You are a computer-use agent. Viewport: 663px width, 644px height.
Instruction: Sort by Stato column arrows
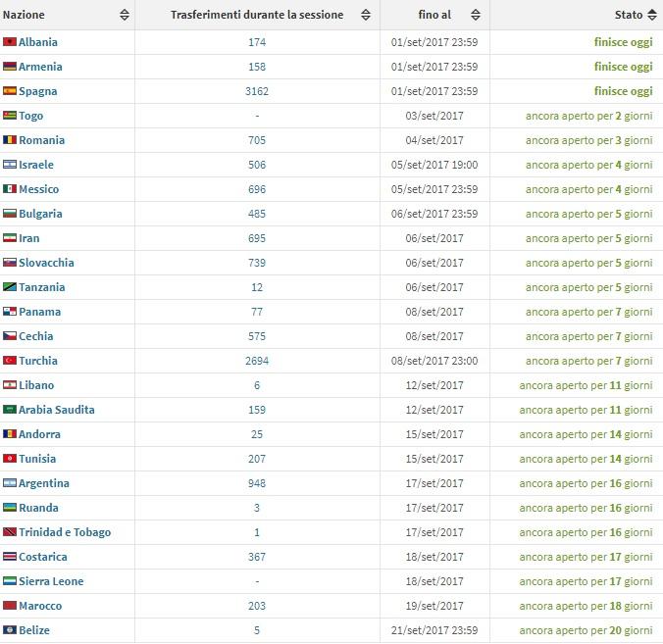point(652,15)
